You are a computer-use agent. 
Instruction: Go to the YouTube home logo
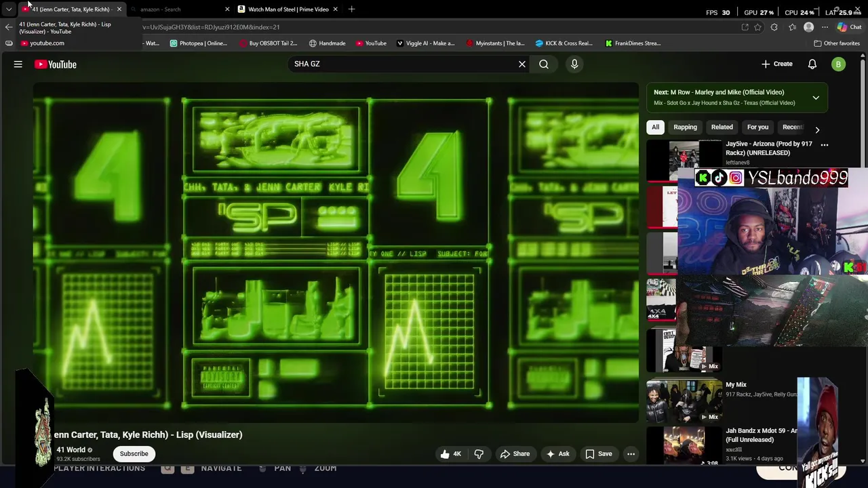[x=56, y=64]
